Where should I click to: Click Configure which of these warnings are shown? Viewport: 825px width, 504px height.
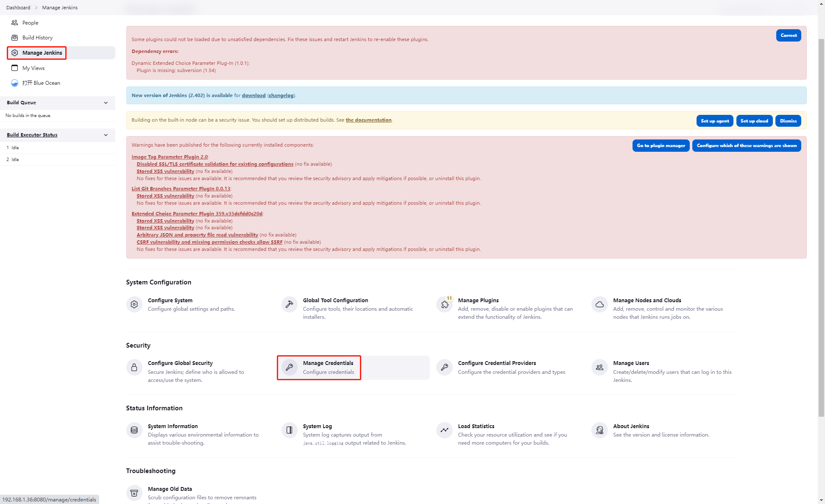[x=747, y=145]
